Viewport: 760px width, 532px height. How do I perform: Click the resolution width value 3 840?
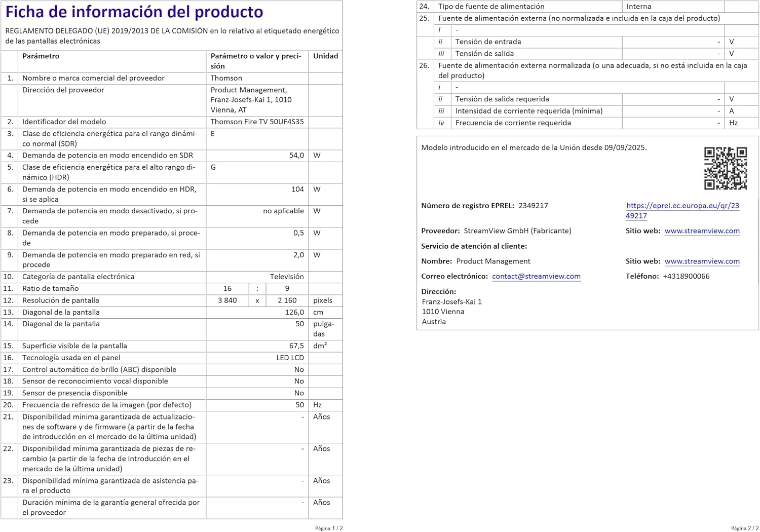(227, 300)
